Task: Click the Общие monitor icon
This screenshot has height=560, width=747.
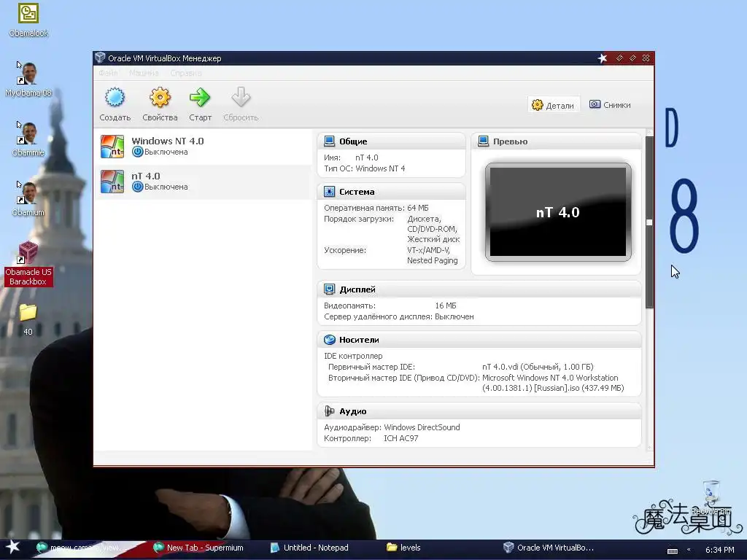Action: pyautogui.click(x=329, y=141)
